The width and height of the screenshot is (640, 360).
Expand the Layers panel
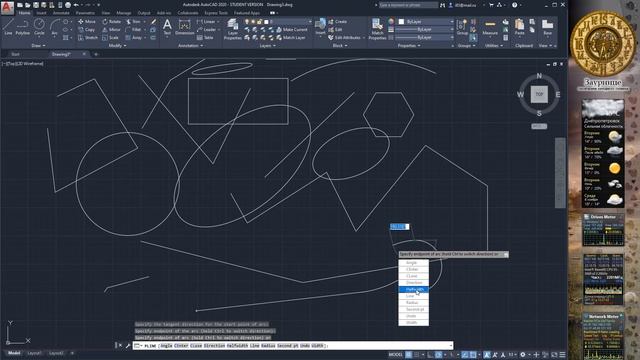pyautogui.click(x=267, y=46)
